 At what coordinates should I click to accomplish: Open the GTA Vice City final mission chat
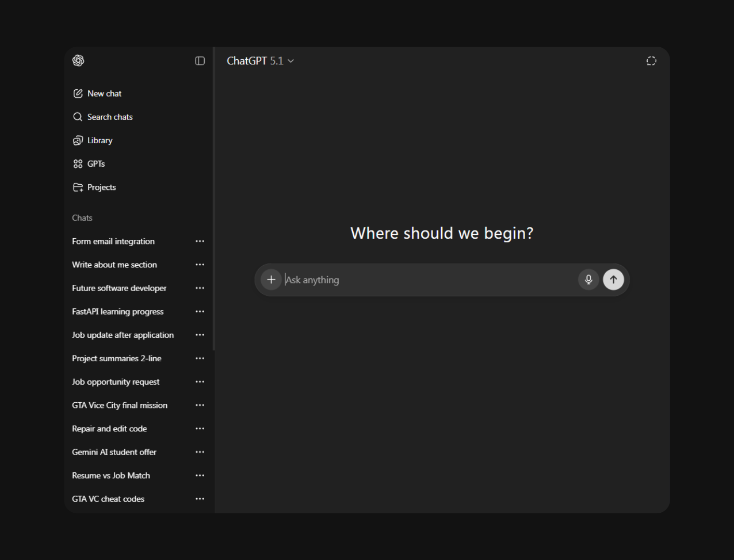tap(119, 405)
